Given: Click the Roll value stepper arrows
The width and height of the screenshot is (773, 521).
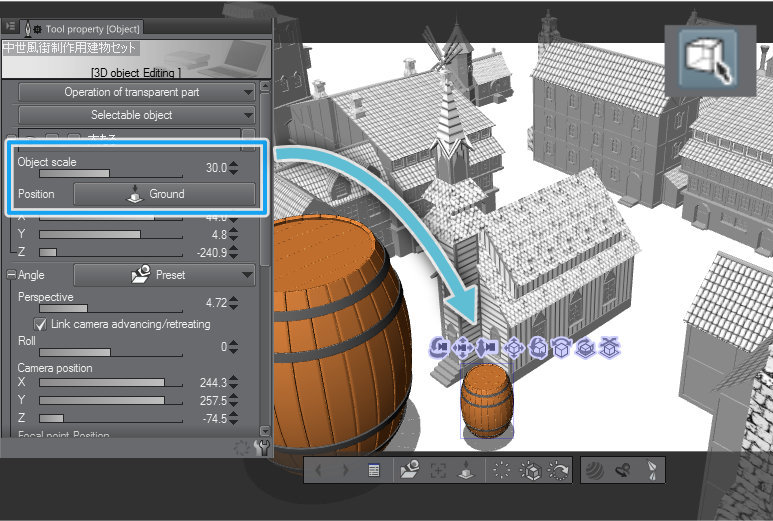Looking at the screenshot, I should 233,347.
